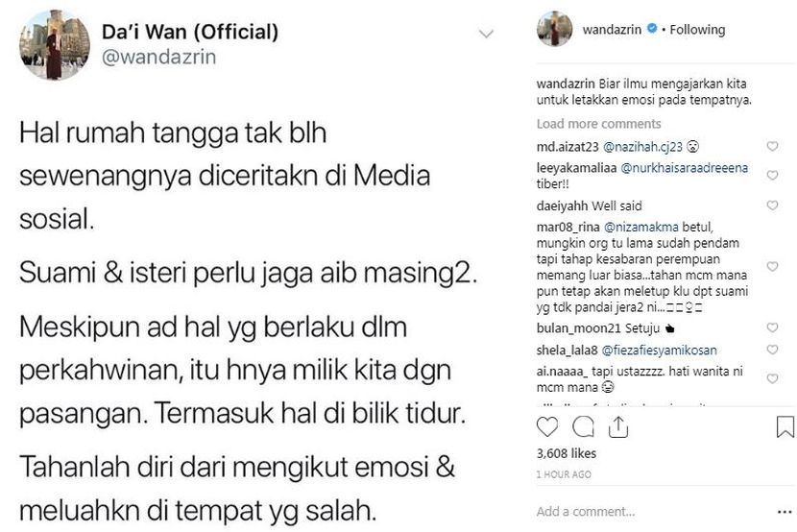The width and height of the screenshot is (797, 532).
Task: Open Da'i Wan's tweet profile picture
Action: point(55,44)
